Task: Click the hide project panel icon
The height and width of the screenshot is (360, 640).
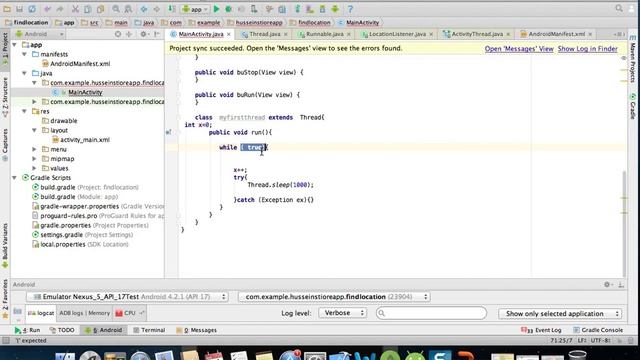Action: [157, 34]
